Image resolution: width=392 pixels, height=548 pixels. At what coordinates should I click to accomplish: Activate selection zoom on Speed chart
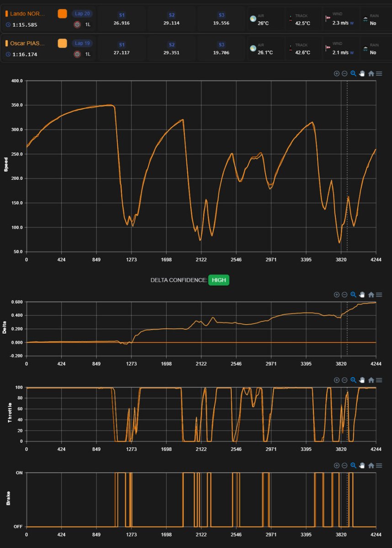(353, 74)
